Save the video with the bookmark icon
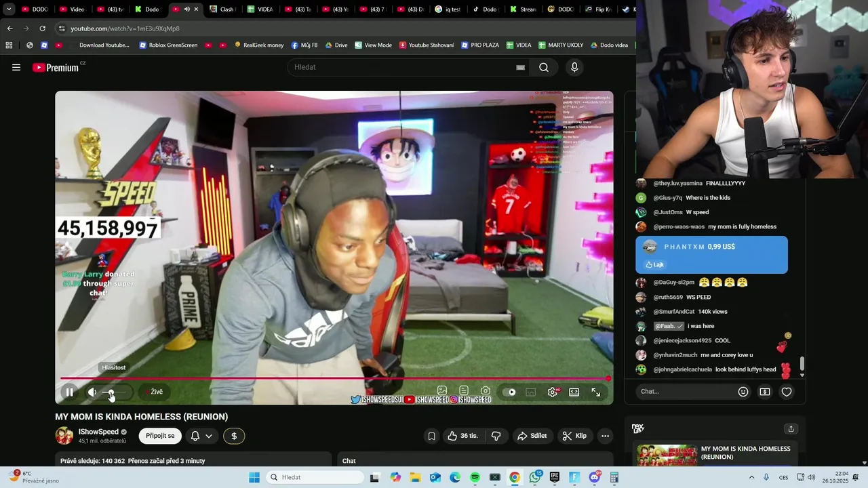The height and width of the screenshot is (488, 868). point(431,436)
